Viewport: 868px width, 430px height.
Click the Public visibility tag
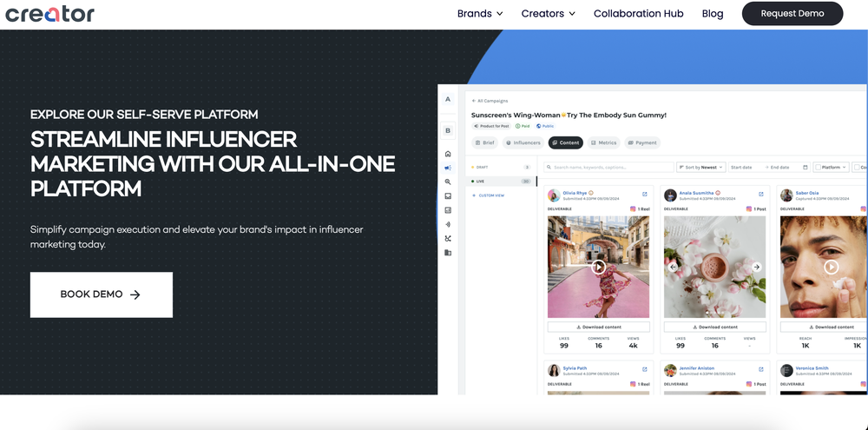click(x=545, y=126)
